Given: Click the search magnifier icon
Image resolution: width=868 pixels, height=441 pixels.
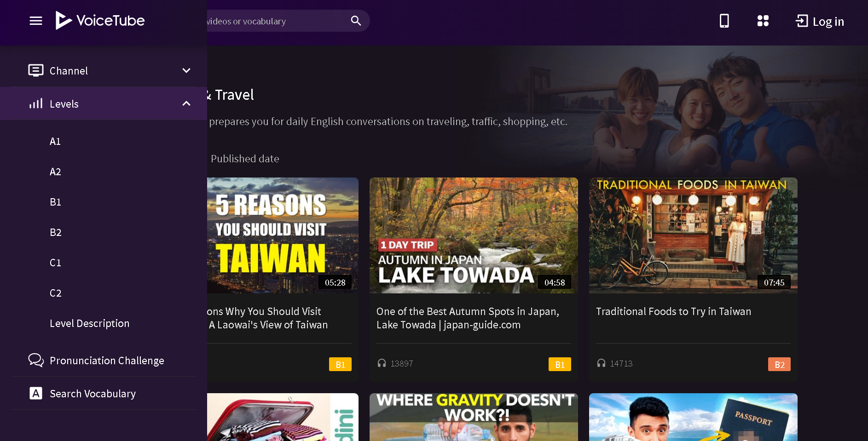Looking at the screenshot, I should (356, 21).
